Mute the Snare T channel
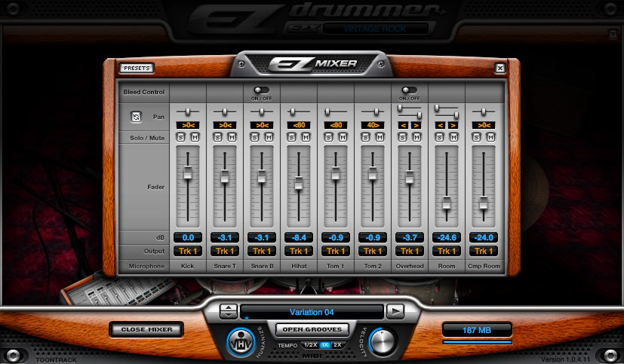This screenshot has height=364, width=624. point(231,137)
